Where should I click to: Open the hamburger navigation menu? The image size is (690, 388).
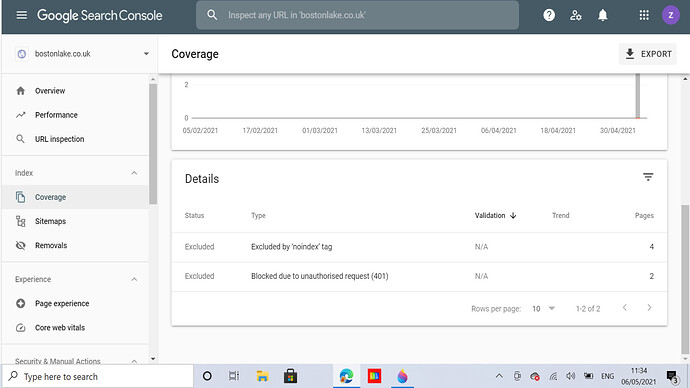[x=22, y=15]
